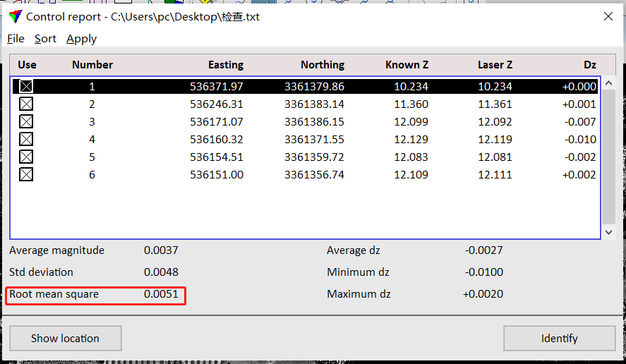Click the Easting column header
626x364 pixels.
click(x=225, y=65)
